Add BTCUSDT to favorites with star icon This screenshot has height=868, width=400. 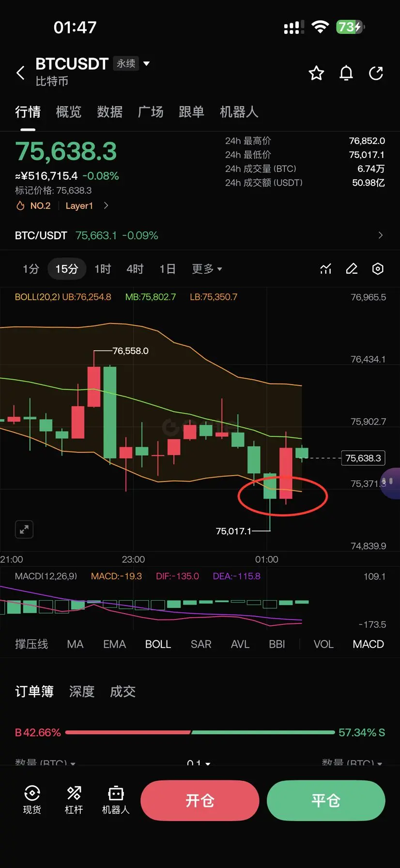tap(316, 73)
